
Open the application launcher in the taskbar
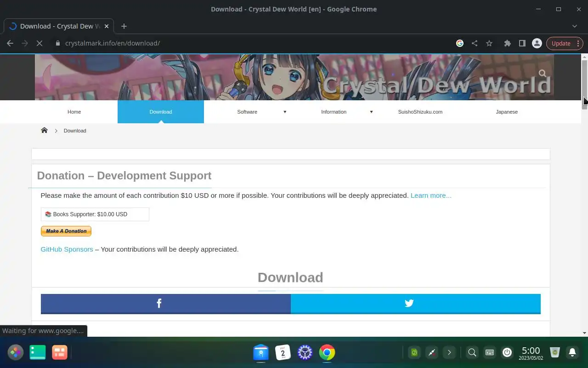click(x=15, y=352)
